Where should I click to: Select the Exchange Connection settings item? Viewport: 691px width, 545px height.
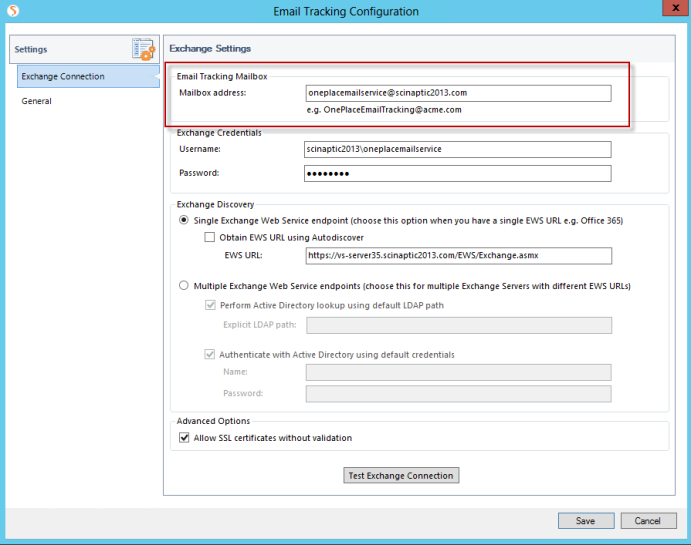tap(88, 76)
